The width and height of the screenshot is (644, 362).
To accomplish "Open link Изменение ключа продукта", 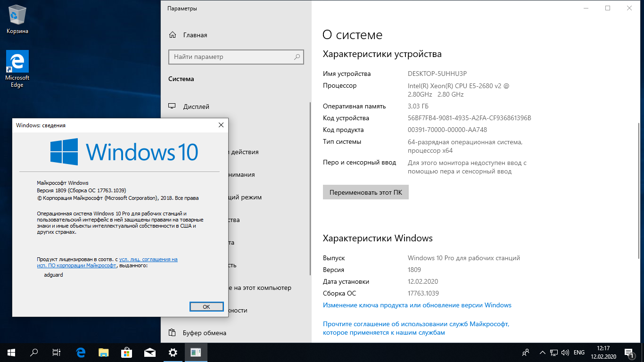I will tap(417, 305).
